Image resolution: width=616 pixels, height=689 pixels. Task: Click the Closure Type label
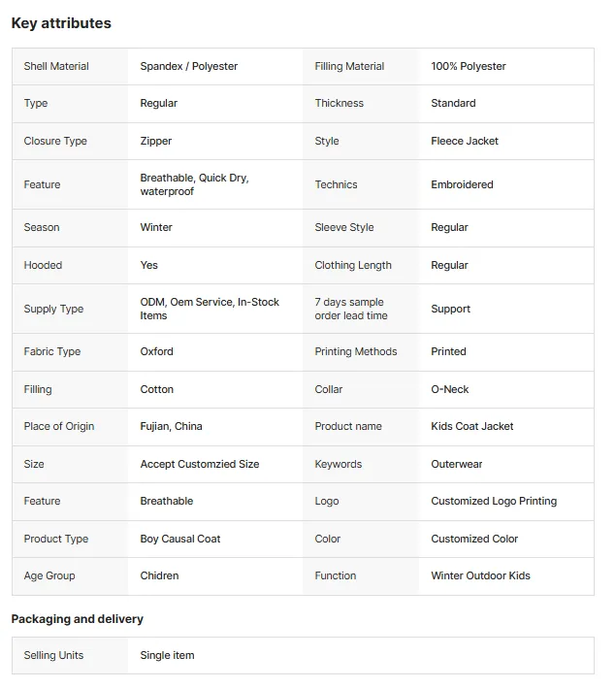[55, 141]
